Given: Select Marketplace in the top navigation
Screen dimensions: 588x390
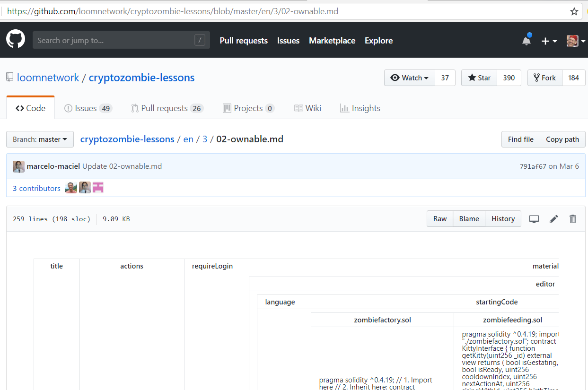Looking at the screenshot, I should [332, 41].
